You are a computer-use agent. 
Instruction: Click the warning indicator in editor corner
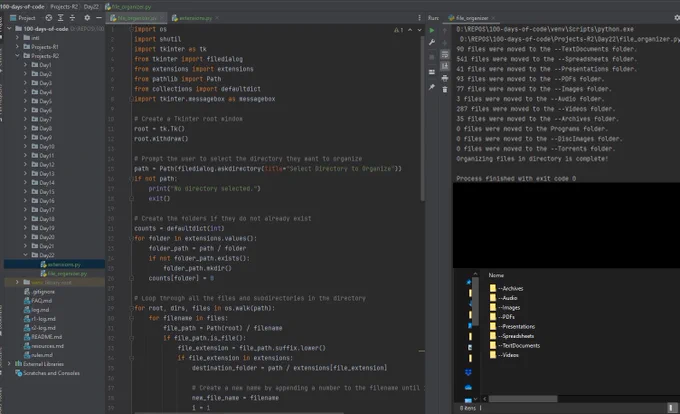pos(398,30)
